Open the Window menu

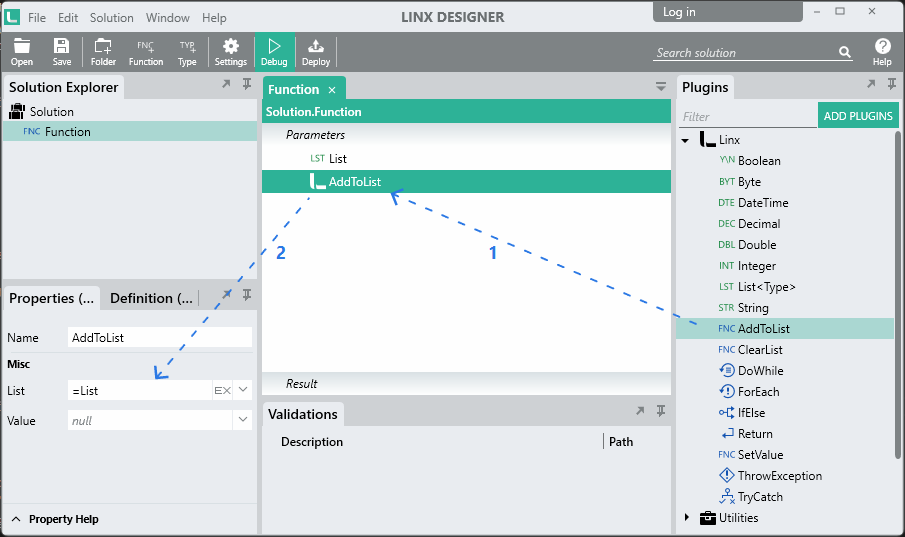tap(167, 18)
